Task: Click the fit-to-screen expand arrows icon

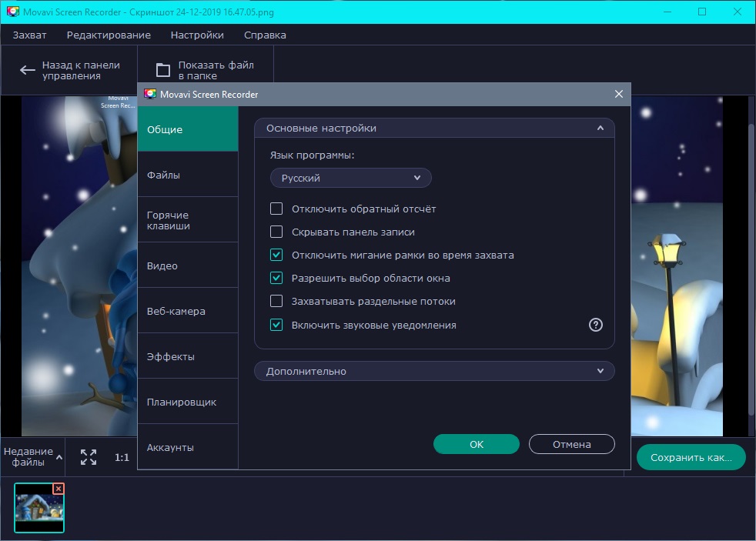Action: click(89, 457)
